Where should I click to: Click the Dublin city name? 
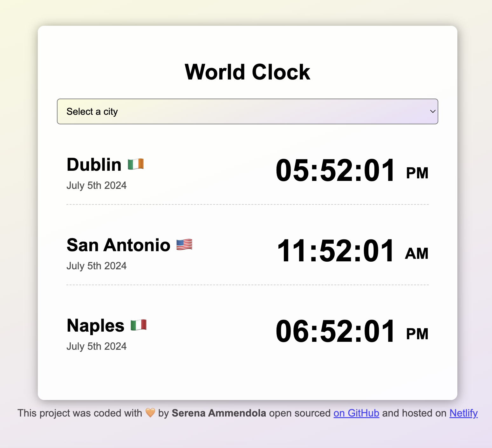pos(94,165)
